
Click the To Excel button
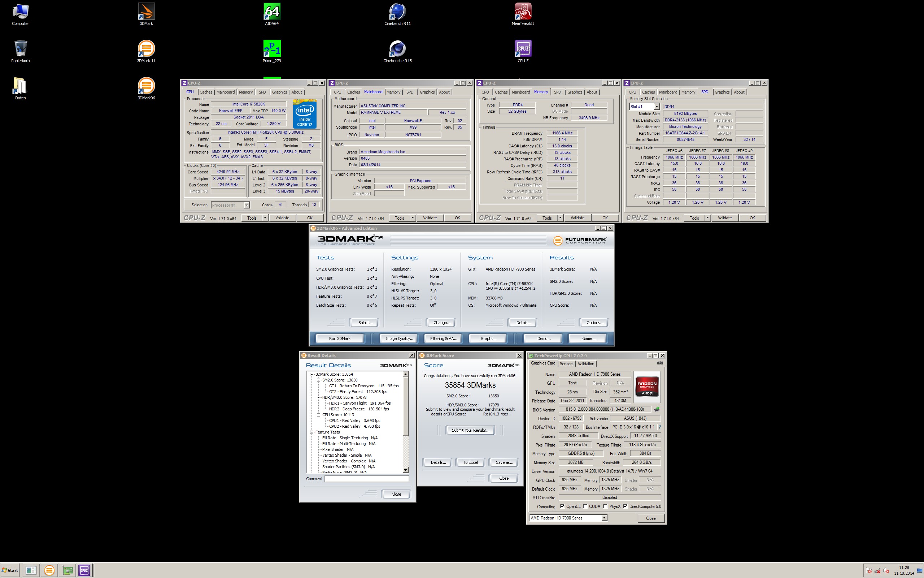pyautogui.click(x=470, y=462)
